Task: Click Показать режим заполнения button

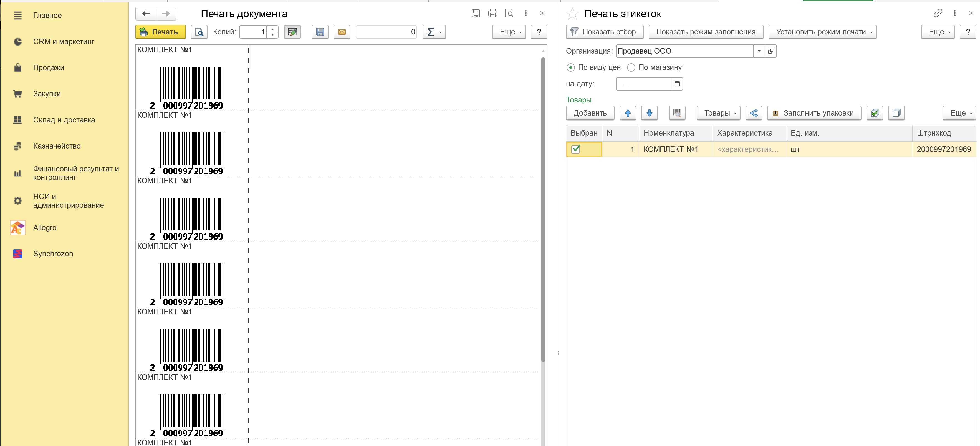Action: (x=706, y=32)
